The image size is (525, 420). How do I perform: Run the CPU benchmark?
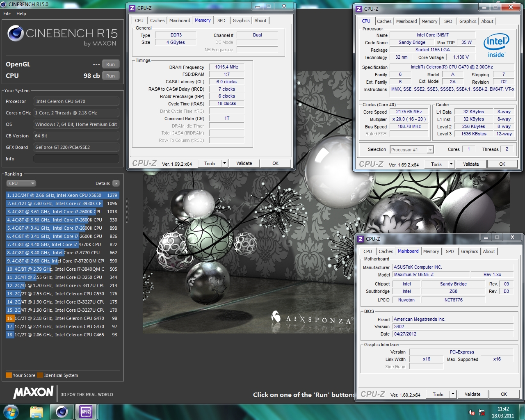(x=111, y=76)
